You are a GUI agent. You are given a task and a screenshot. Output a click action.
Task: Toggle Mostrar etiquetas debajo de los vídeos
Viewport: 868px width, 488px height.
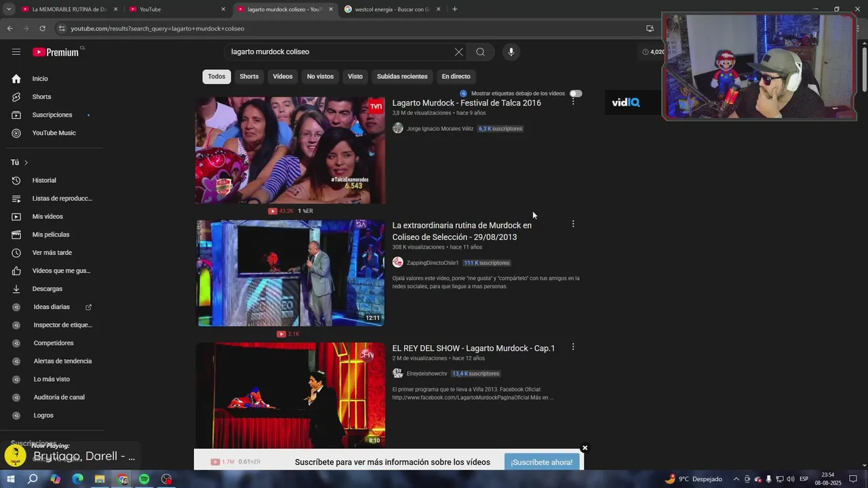[x=576, y=94]
